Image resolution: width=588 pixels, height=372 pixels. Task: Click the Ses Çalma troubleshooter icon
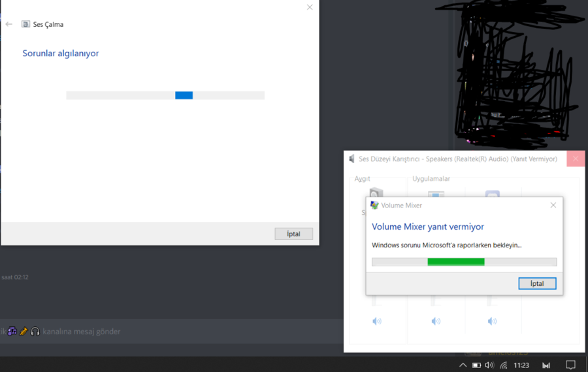[25, 24]
